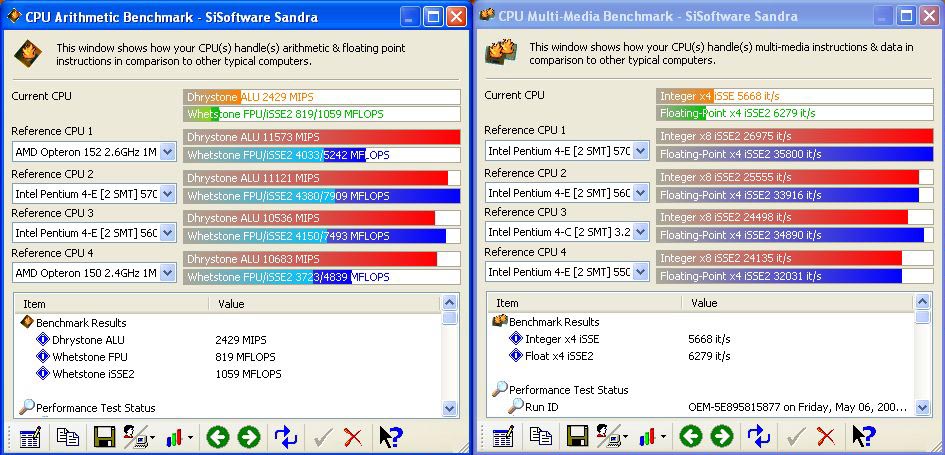
Task: Click Floating-Point x4 iSSE2 35800 it/s bar
Action: (794, 154)
